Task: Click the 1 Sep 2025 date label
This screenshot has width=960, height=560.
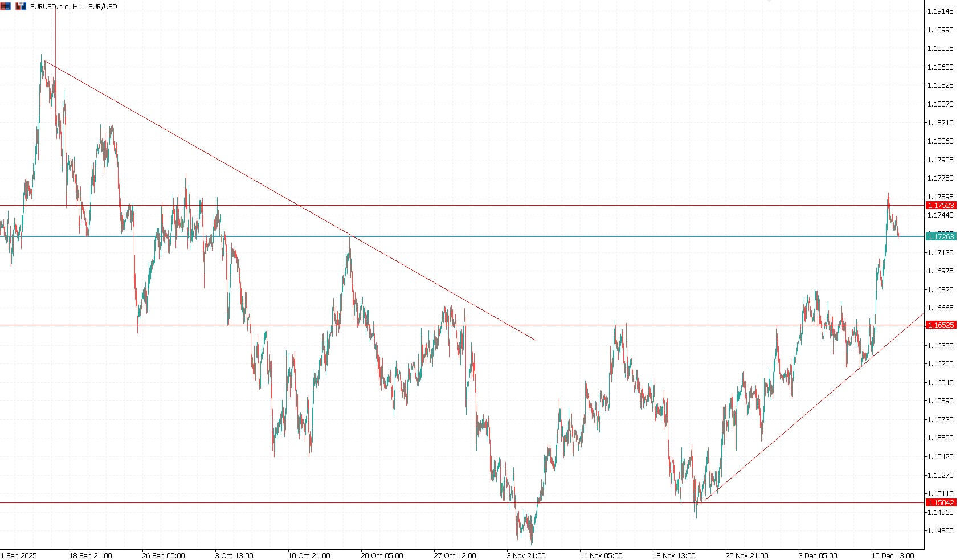Action: [x=18, y=555]
